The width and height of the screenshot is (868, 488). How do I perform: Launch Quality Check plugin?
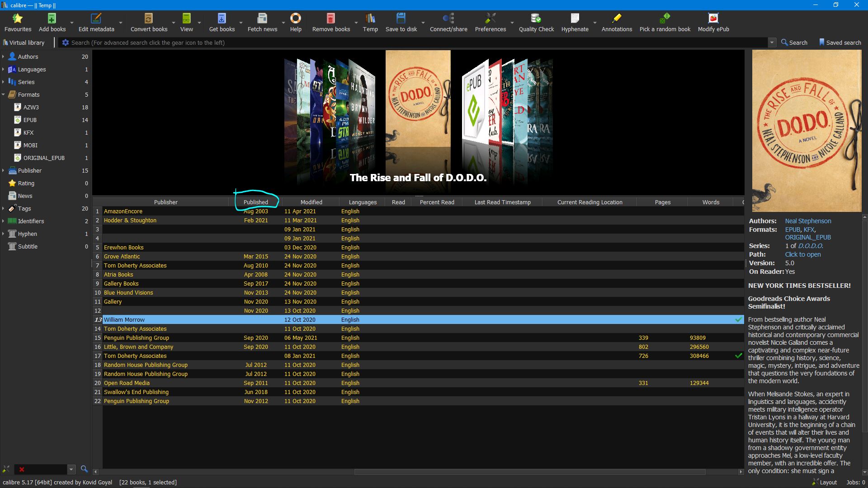[x=536, y=19]
